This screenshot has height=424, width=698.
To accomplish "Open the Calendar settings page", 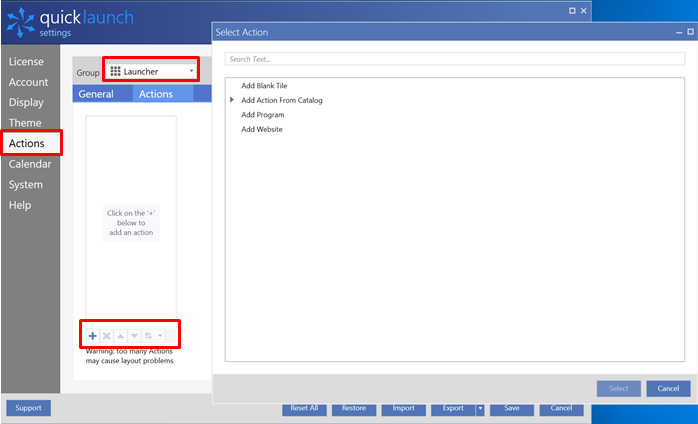I will pos(30,164).
